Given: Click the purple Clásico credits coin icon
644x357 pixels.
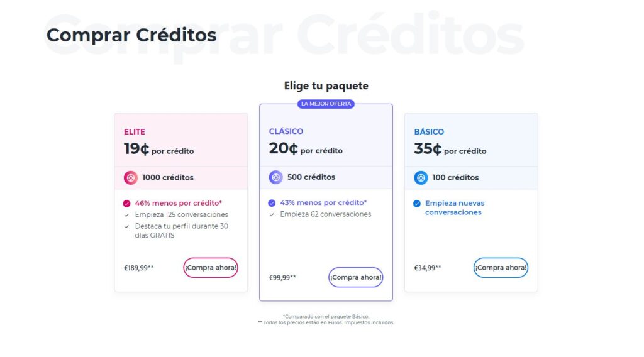Looking at the screenshot, I should pyautogui.click(x=275, y=177).
